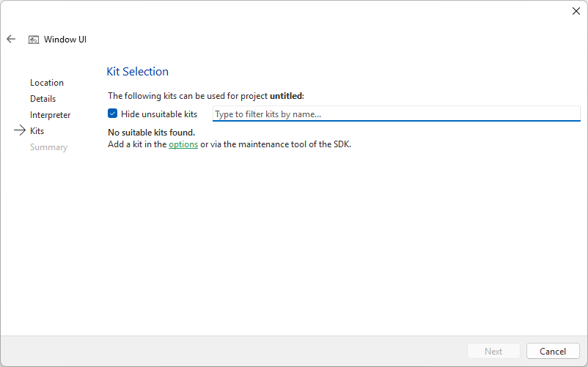The height and width of the screenshot is (367, 588).
Task: Click the bold project name 'untitled'
Action: coord(286,96)
